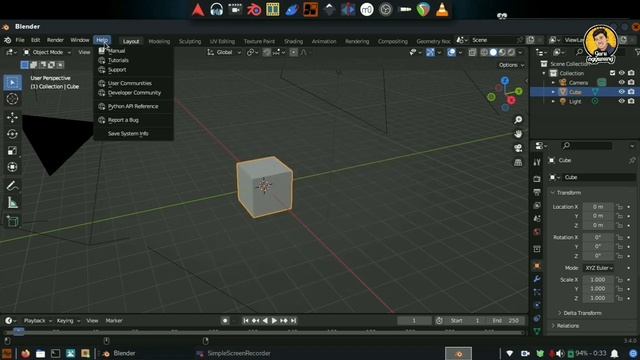Viewport: 640px width, 360px height.
Task: Click the Blender logo menu icon
Action: pyautogui.click(x=7, y=40)
